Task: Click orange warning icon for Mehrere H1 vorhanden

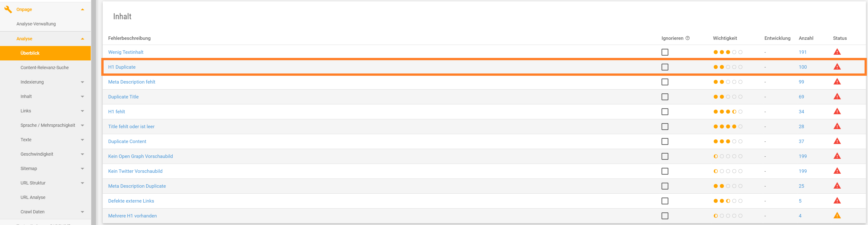Action: 837,216
